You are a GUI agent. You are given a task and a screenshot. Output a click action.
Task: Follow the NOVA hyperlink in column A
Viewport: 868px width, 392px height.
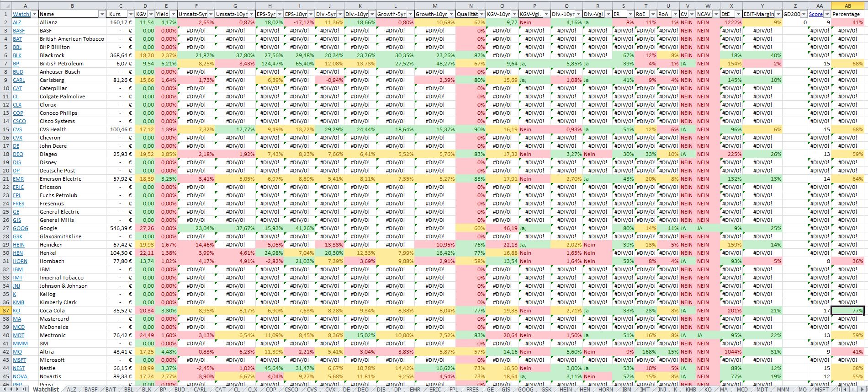pos(20,376)
